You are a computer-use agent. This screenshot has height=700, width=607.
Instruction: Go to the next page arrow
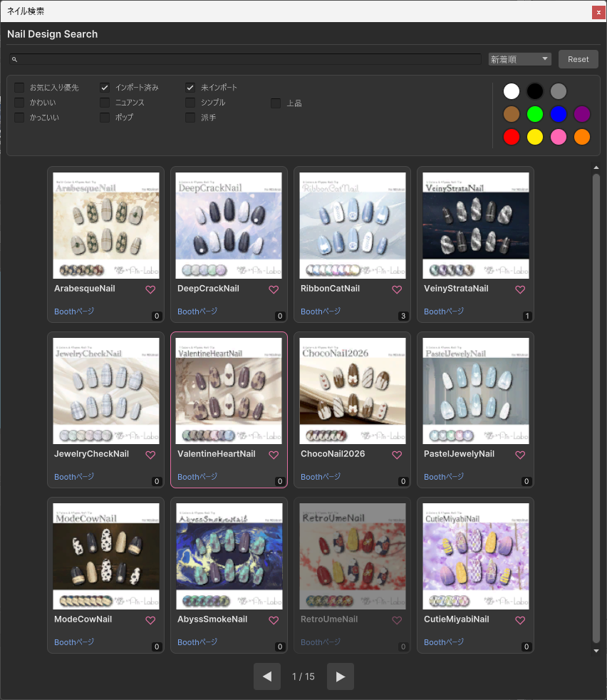pyautogui.click(x=341, y=676)
